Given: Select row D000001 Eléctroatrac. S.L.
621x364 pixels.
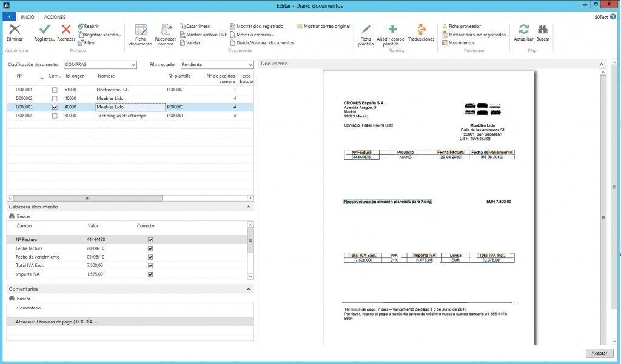Looking at the screenshot, I should [130, 90].
